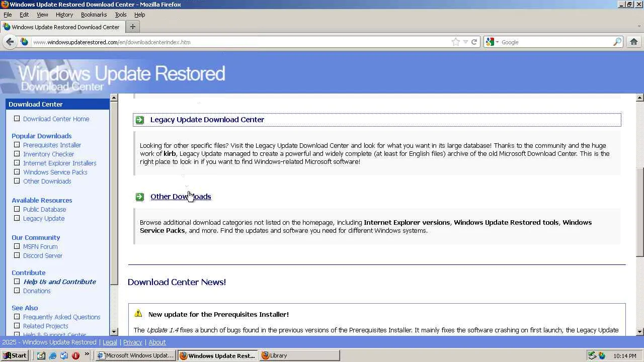Image resolution: width=644 pixels, height=362 pixels.
Task: Click the green arrow beside Other Downloads heading
Action: [x=140, y=197]
